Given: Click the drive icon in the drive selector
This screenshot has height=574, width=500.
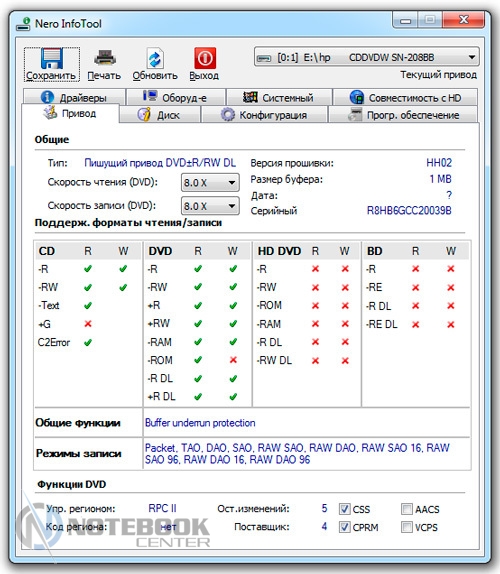Looking at the screenshot, I should 264,58.
